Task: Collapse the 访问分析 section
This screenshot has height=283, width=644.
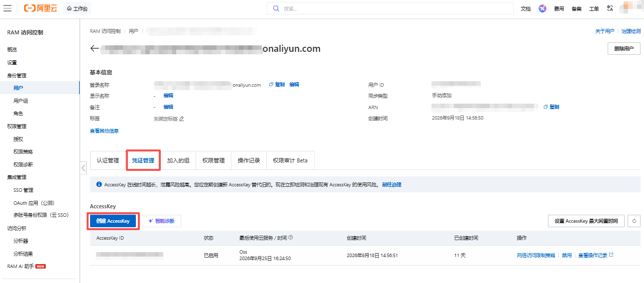Action: [17, 228]
